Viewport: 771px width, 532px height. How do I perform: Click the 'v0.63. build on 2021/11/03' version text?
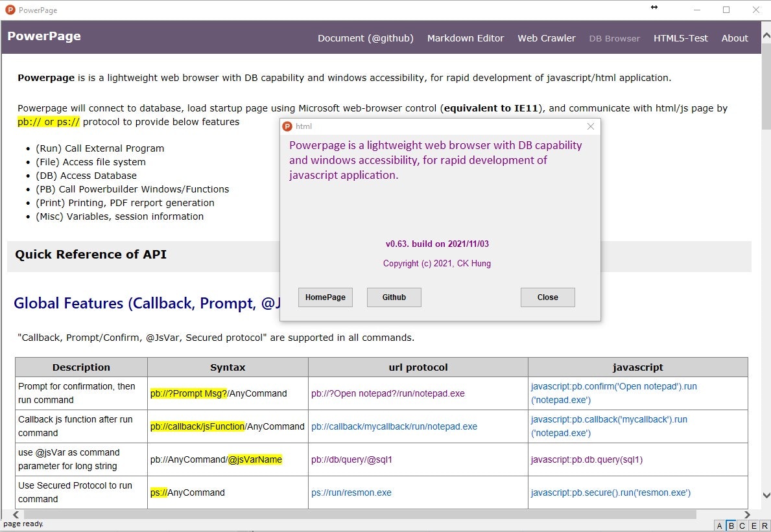coord(437,244)
